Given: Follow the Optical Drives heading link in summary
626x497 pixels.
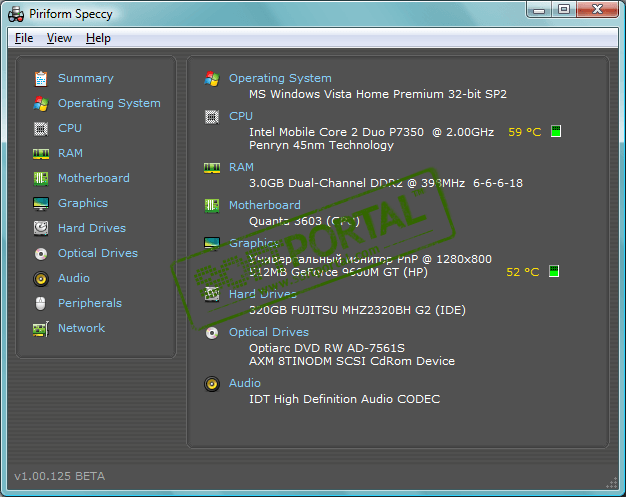Looking at the screenshot, I should pyautogui.click(x=269, y=332).
